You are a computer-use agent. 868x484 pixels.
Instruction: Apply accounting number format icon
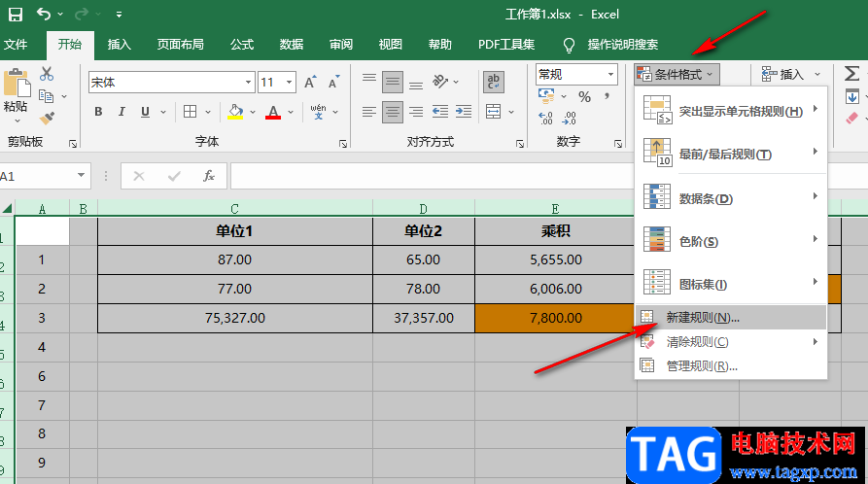[x=546, y=97]
